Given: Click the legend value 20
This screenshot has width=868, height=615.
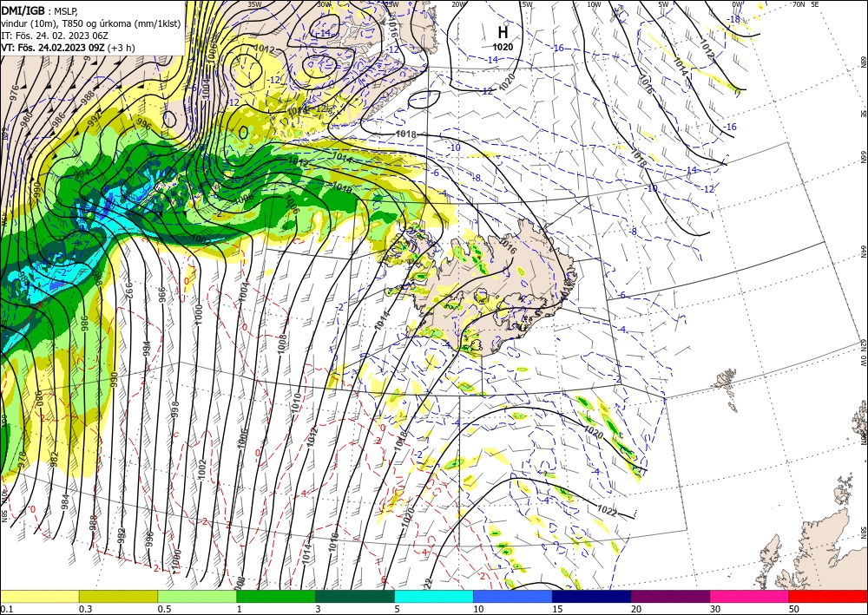Looking at the screenshot, I should [x=636, y=609].
